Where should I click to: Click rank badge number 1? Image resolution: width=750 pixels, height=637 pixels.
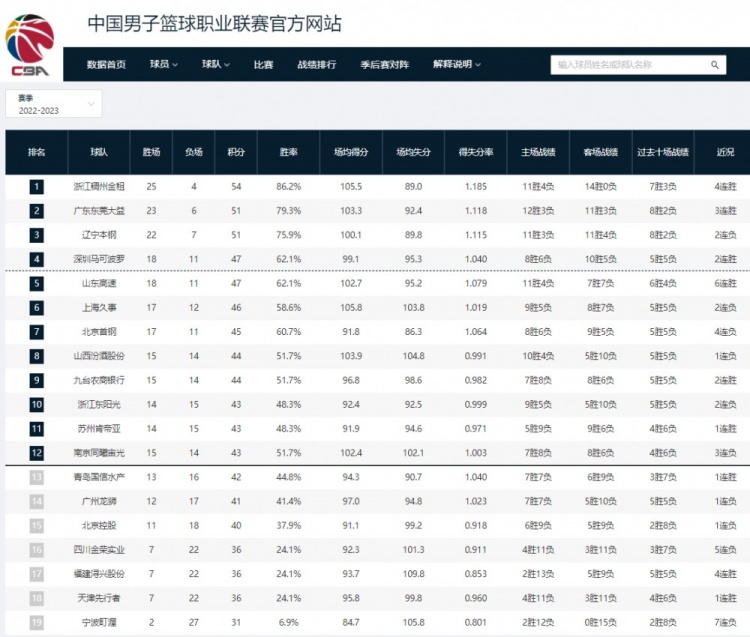click(x=37, y=187)
